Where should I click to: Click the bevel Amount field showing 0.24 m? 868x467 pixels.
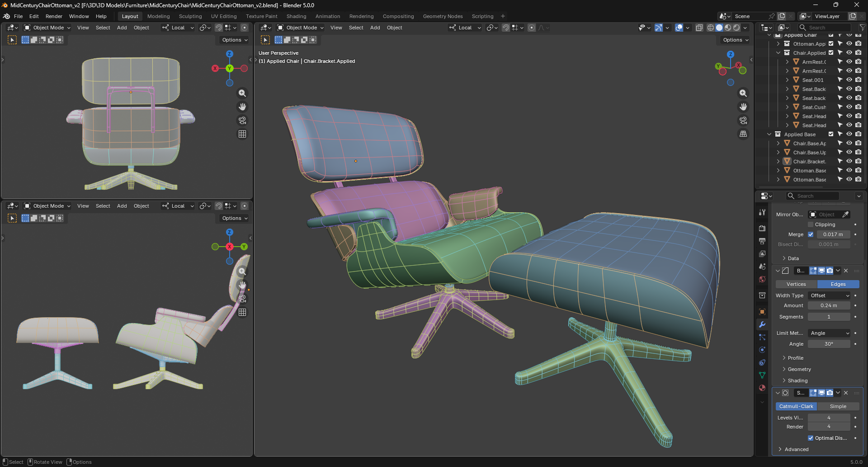pos(829,305)
